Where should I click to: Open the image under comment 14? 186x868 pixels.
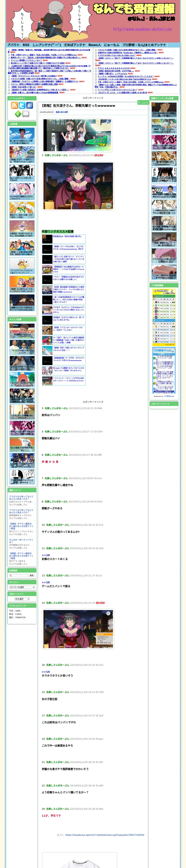click(x=78, y=629)
